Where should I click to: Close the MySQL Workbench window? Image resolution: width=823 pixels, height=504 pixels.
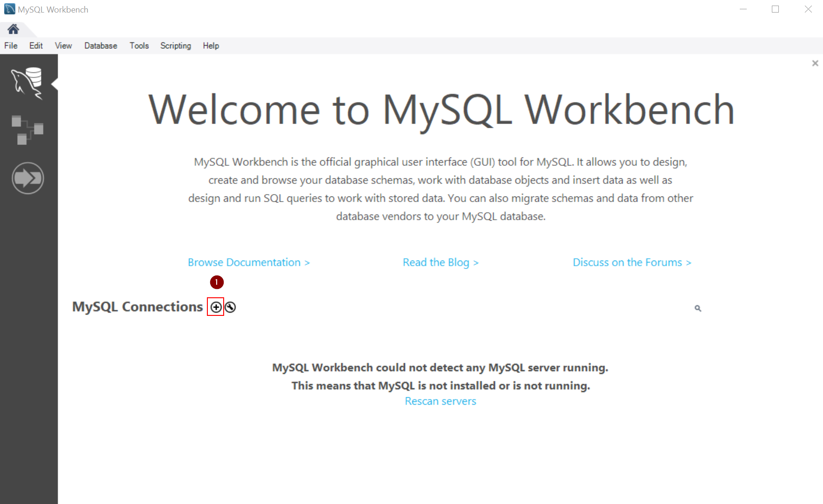808,9
